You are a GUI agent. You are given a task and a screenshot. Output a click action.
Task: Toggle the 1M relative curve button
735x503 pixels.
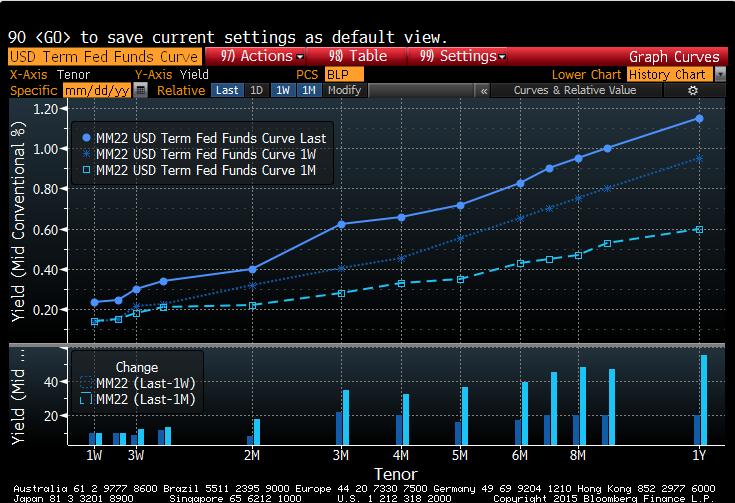tap(308, 90)
